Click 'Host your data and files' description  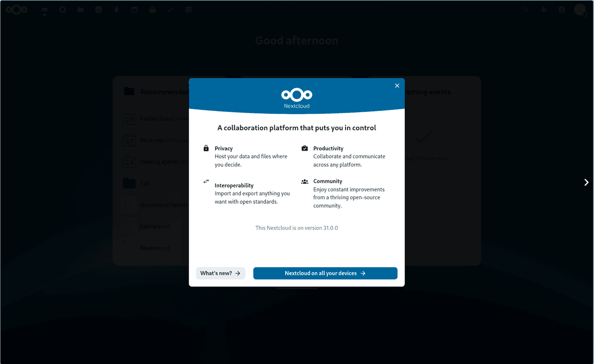[x=251, y=160]
